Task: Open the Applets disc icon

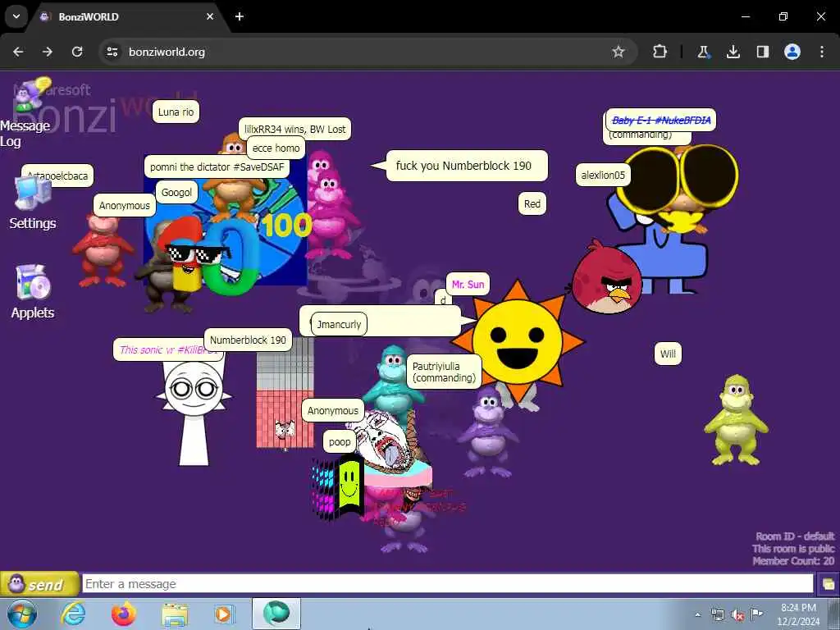Action: pos(32,292)
